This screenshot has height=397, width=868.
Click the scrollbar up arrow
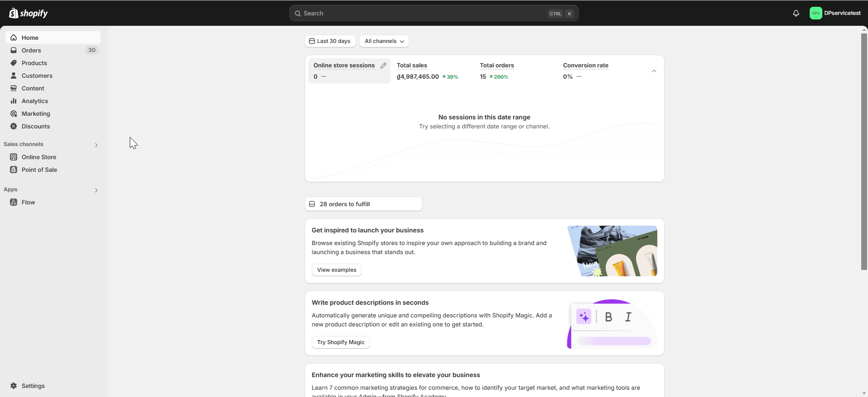pyautogui.click(x=864, y=29)
